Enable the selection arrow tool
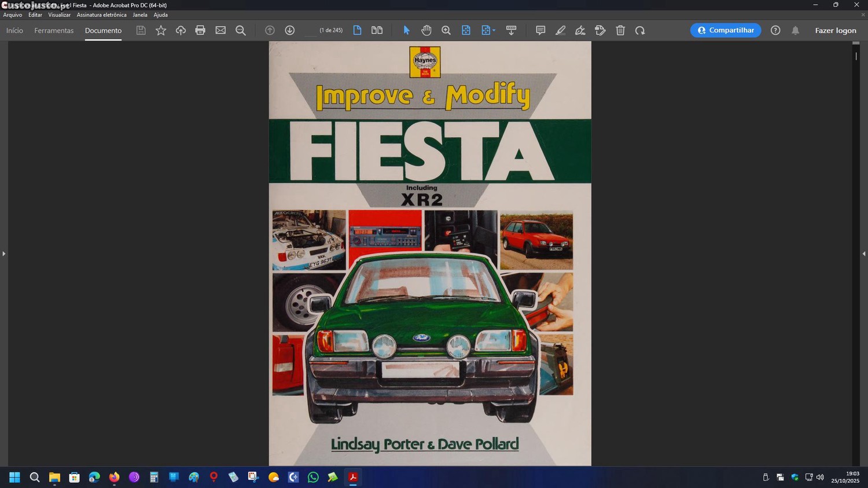 coord(406,30)
